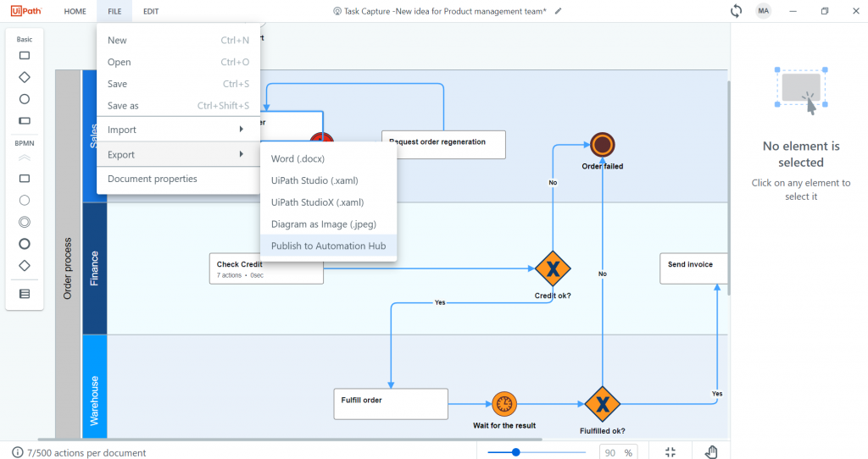
Task: Select the Request order regeneration task
Action: [443, 145]
